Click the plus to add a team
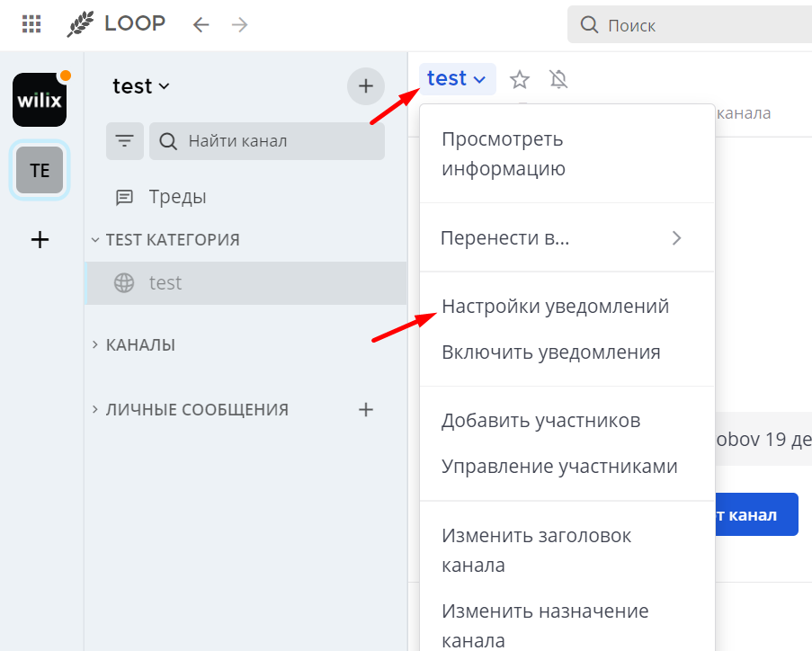Image resolution: width=812 pixels, height=651 pixels. tap(39, 239)
